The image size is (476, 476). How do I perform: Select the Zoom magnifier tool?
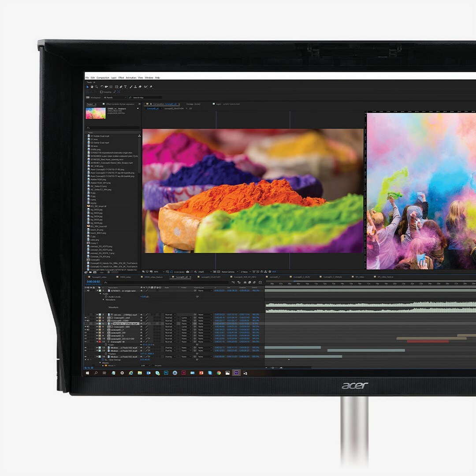97,87
